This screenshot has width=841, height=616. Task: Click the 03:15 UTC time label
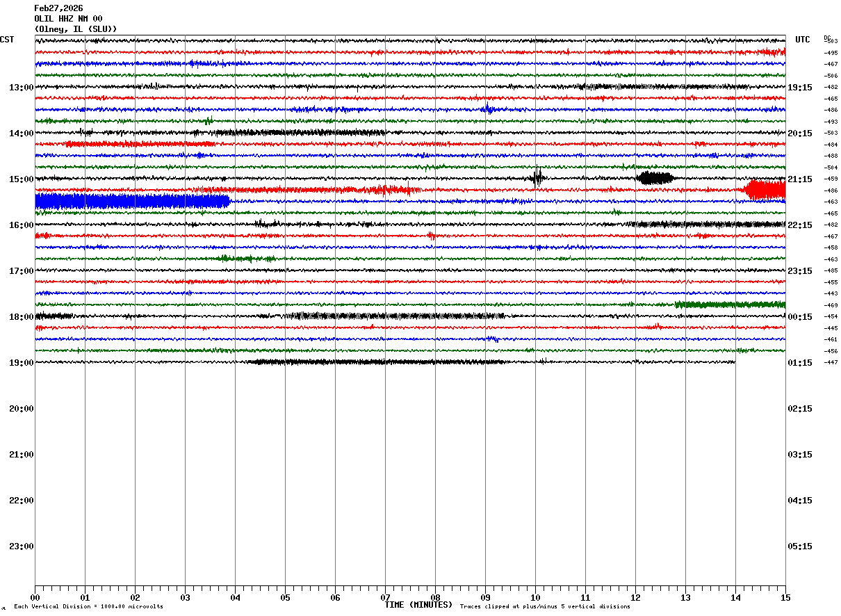coord(800,455)
